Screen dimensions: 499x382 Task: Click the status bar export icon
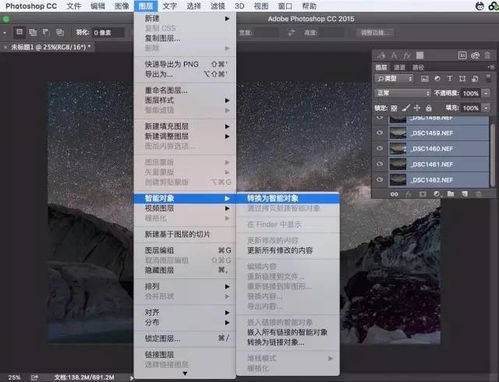(x=34, y=377)
